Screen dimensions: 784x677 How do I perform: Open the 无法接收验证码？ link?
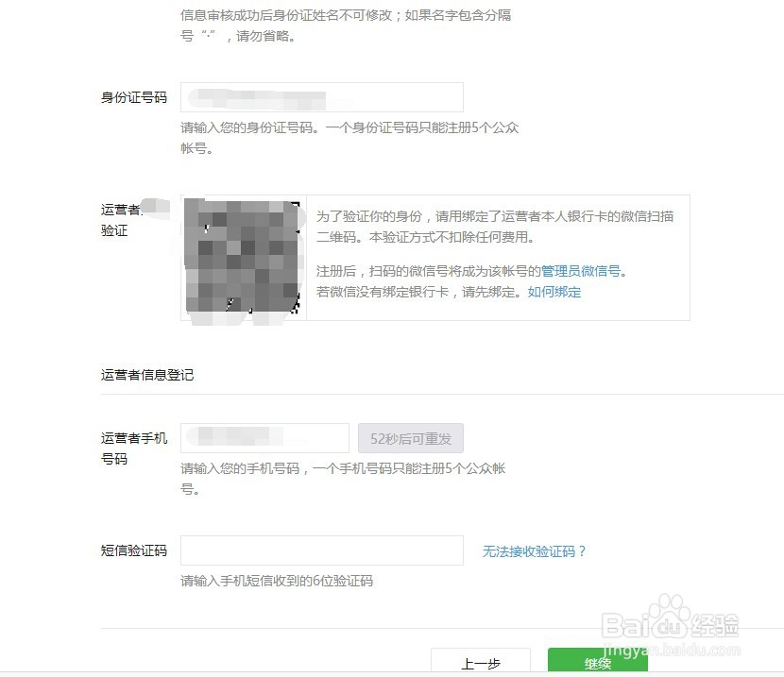point(534,551)
